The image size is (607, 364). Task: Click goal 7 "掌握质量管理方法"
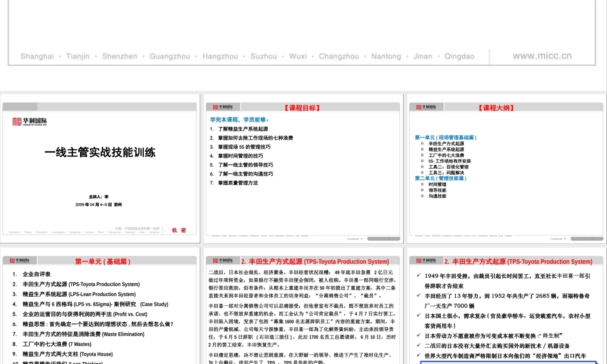pyautogui.click(x=238, y=183)
